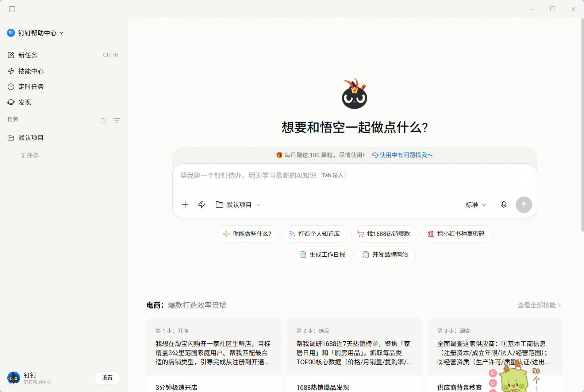Click the 1688热销爆品发现 card title
Image resolution: width=584 pixels, height=392 pixels.
(x=323, y=387)
